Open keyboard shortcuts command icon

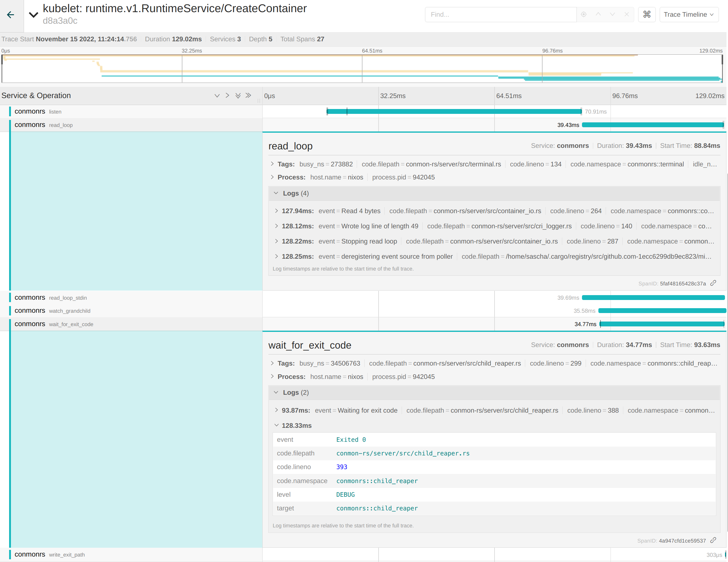click(647, 15)
